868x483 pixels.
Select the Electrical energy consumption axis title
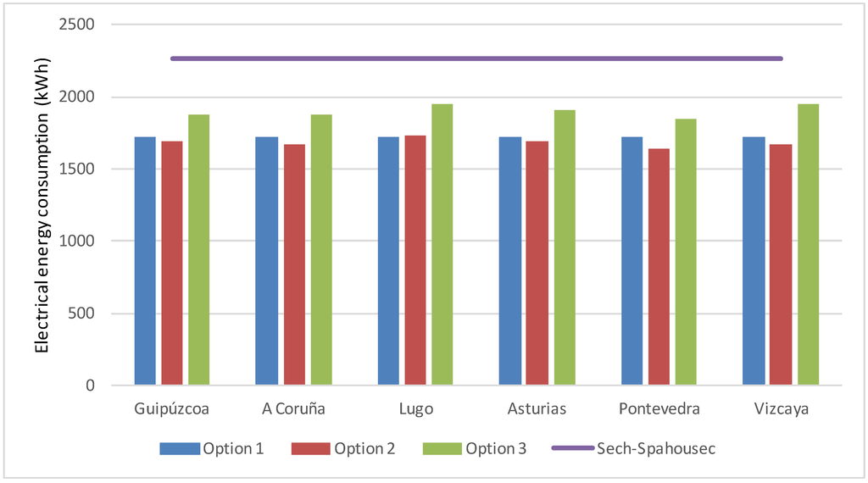[x=42, y=205]
